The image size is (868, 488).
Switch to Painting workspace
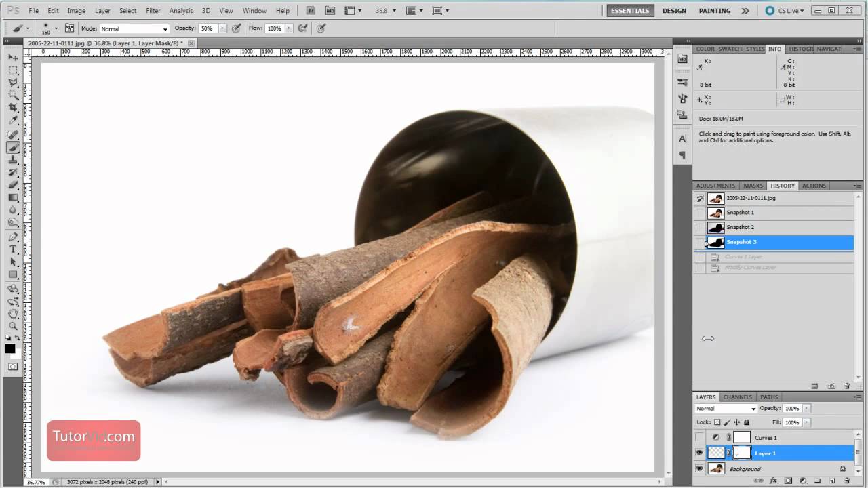(x=715, y=11)
